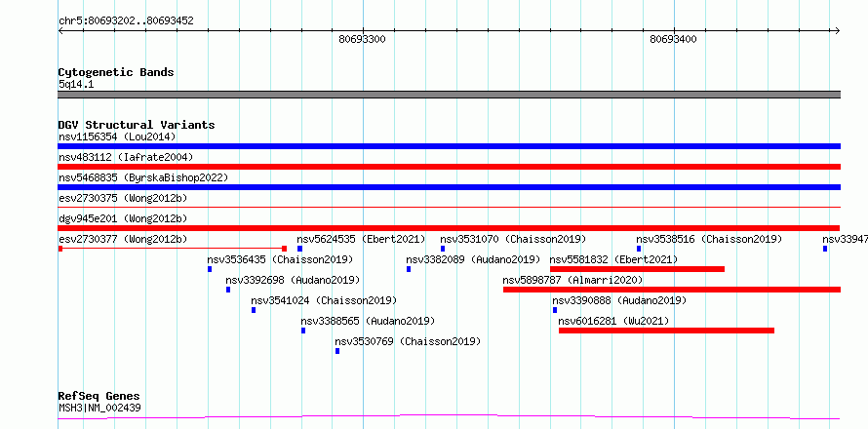This screenshot has height=429, width=868.
Task: Click the 80693400 ruler position label
Action: coord(674,39)
